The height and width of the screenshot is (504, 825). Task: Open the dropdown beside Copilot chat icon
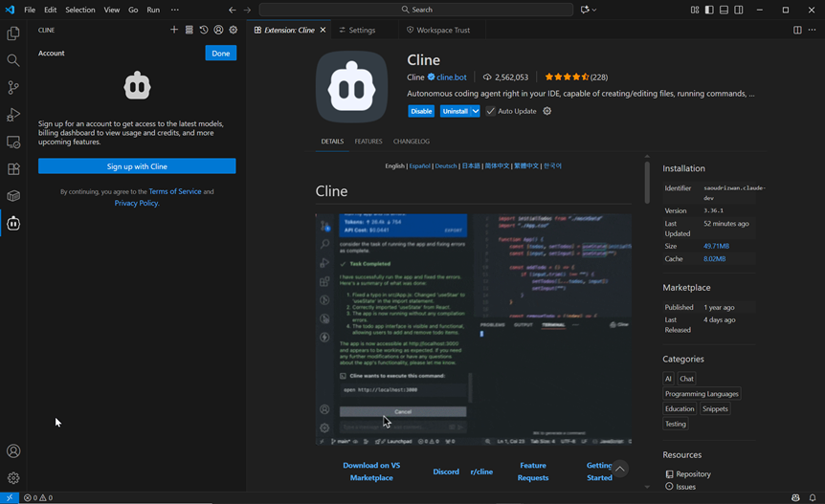point(594,10)
